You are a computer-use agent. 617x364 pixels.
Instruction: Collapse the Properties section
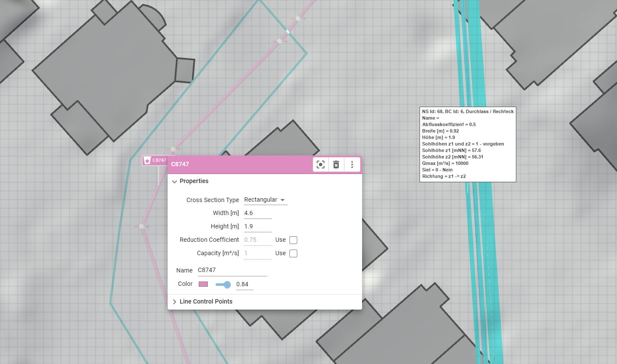[175, 181]
